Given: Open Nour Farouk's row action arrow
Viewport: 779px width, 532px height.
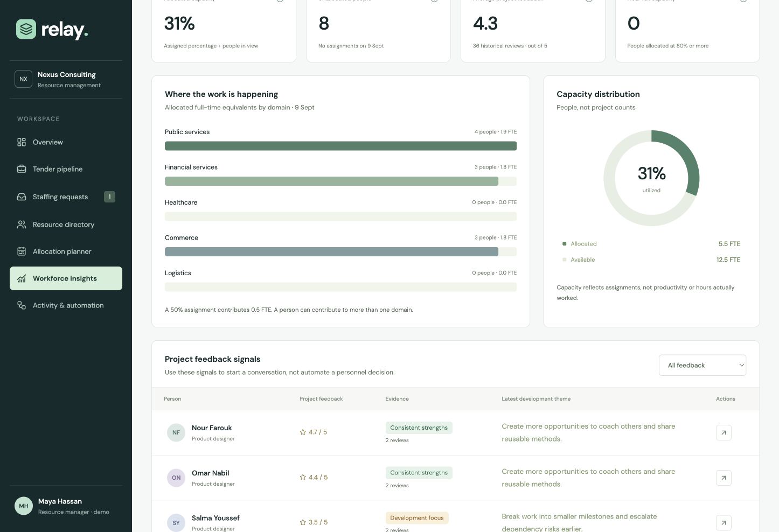Looking at the screenshot, I should click(x=724, y=432).
